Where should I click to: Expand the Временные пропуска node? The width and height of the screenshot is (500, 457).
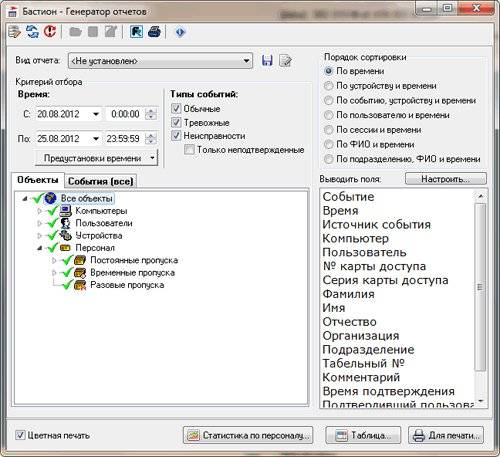click(54, 273)
